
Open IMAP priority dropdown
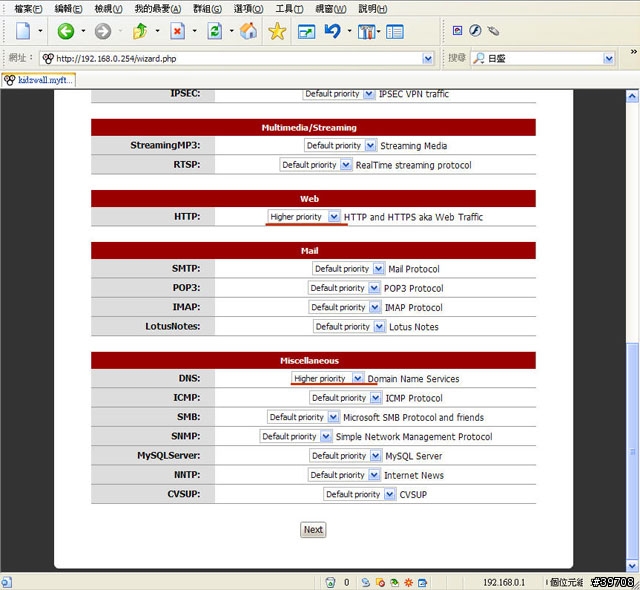344,307
